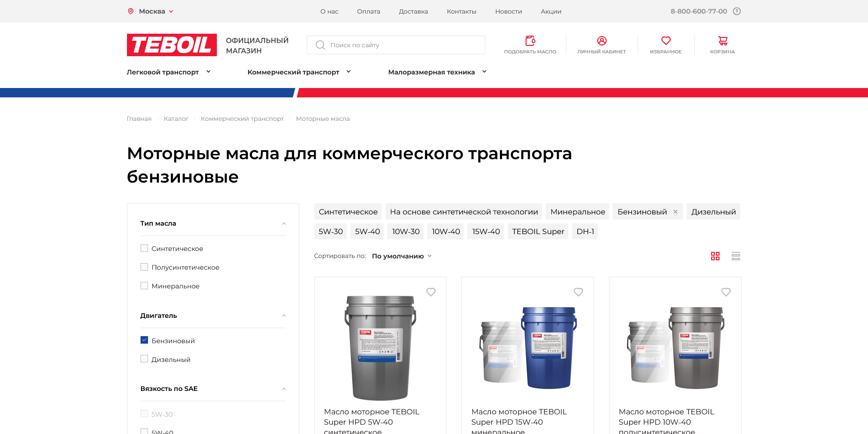Click the red location pin icon

(x=131, y=11)
